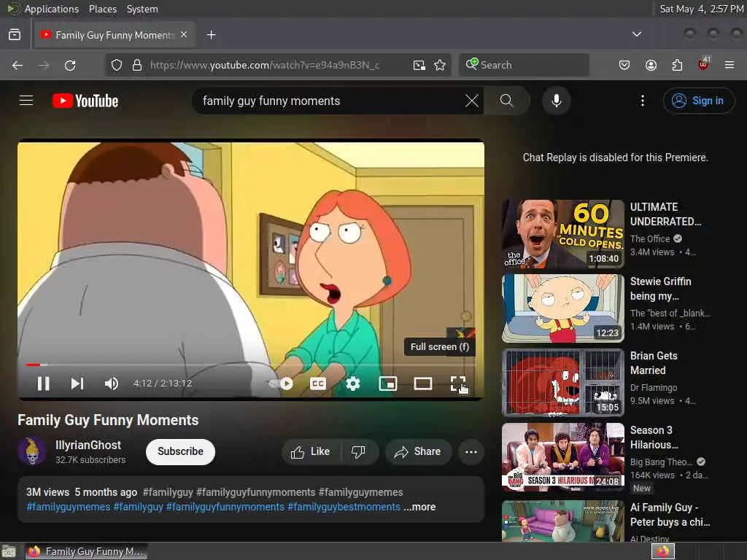Click the Sign in button

point(698,101)
